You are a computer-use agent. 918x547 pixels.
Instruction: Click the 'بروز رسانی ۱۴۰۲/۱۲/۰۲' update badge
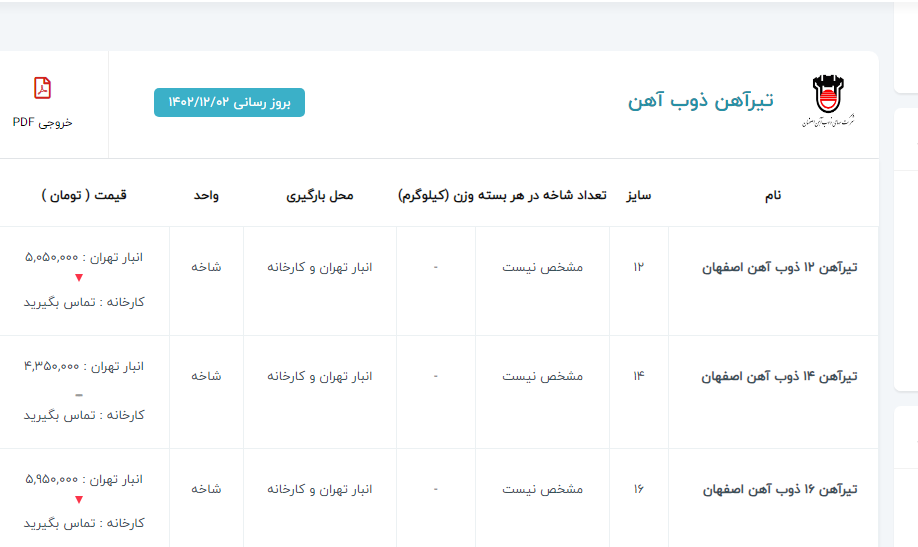229,103
